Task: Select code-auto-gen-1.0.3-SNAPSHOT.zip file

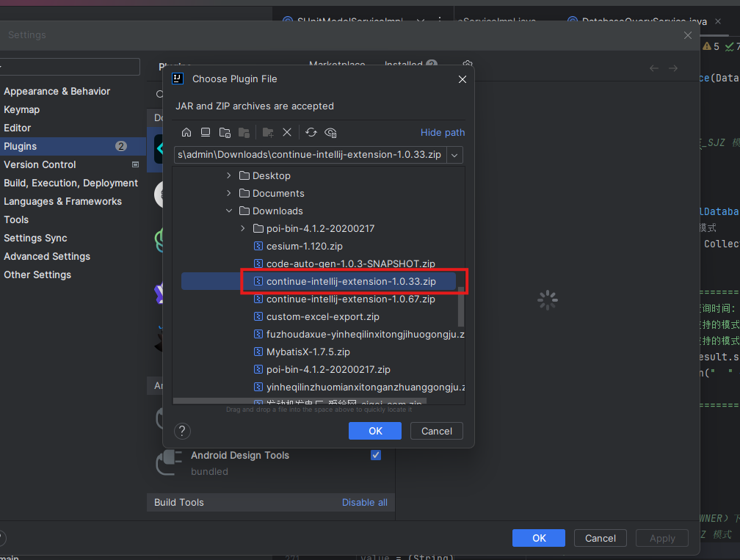Action: [x=351, y=263]
